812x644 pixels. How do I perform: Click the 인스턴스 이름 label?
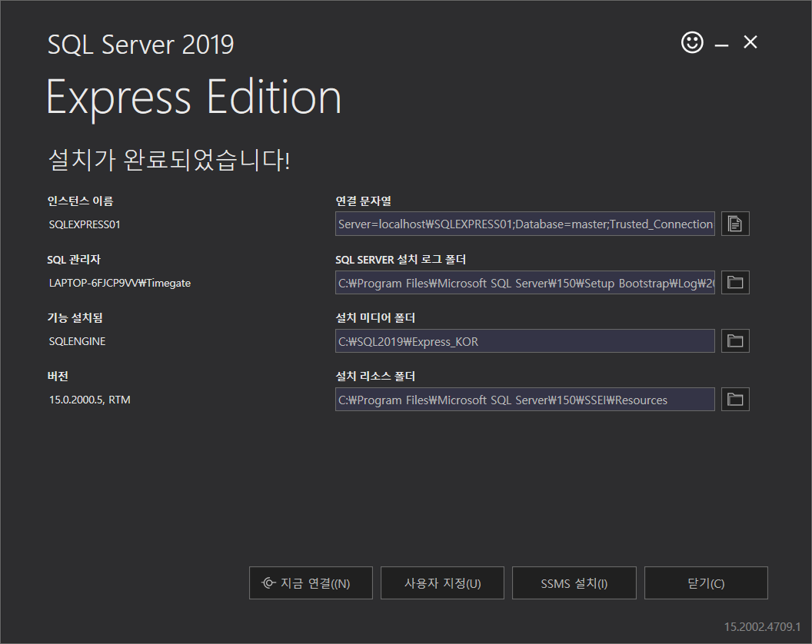(80, 201)
